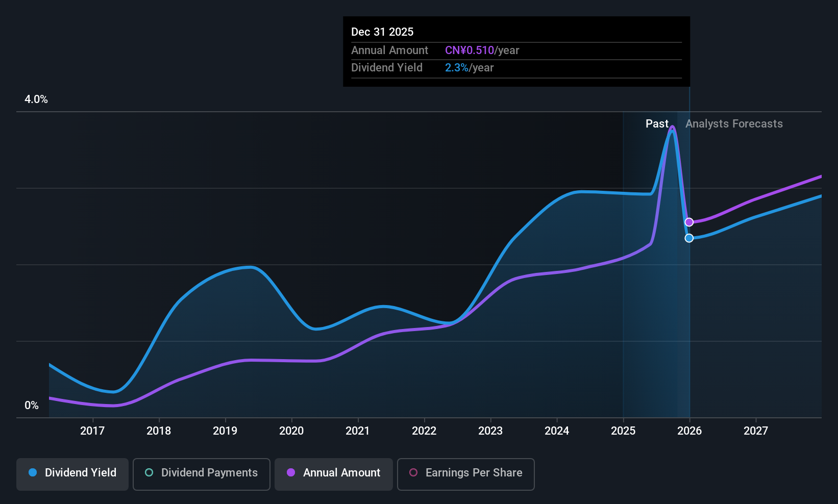The width and height of the screenshot is (838, 504).
Task: Click the teal Dividend Payments legend circle
Action: [149, 472]
